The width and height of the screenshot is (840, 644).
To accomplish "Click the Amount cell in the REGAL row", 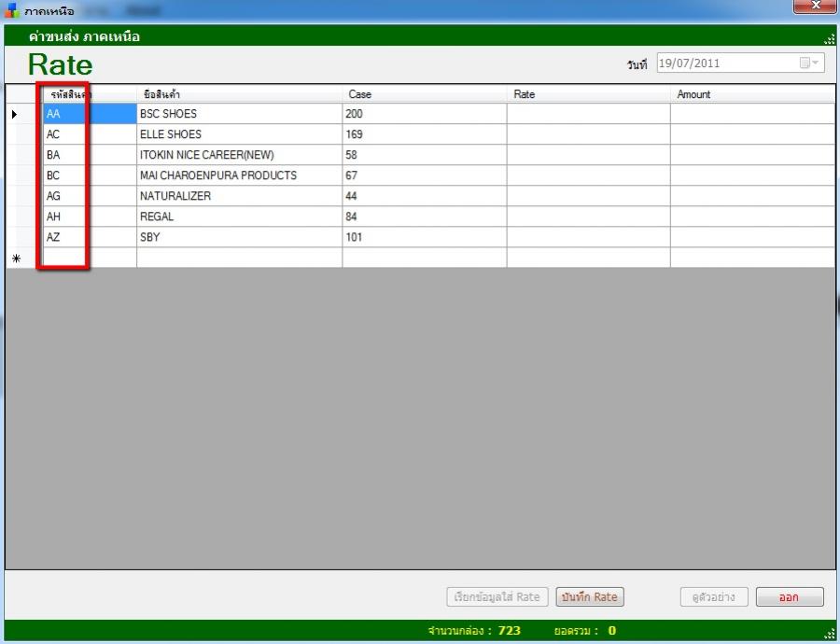I will point(752,217).
